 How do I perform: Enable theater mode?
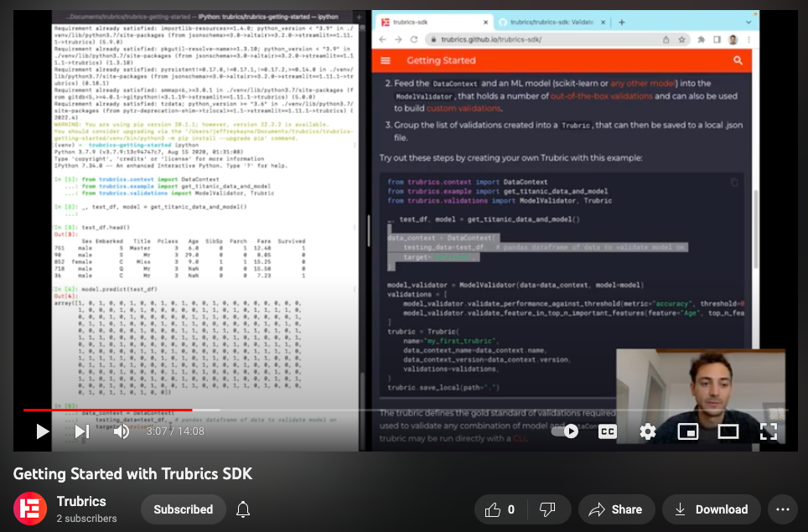click(728, 431)
